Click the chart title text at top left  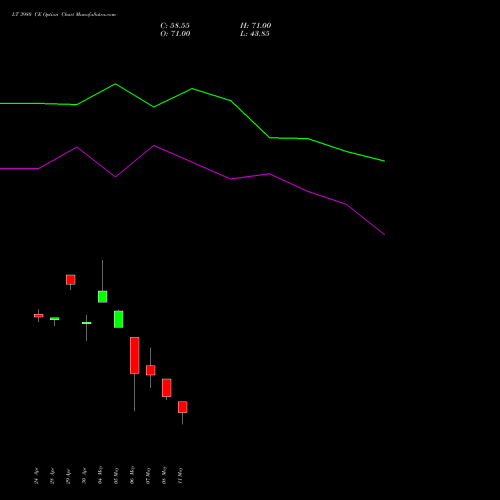click(64, 15)
